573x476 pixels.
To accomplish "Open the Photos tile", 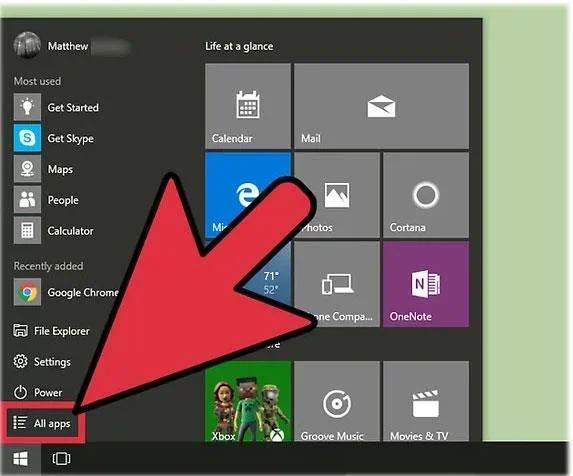I will pyautogui.click(x=337, y=195).
